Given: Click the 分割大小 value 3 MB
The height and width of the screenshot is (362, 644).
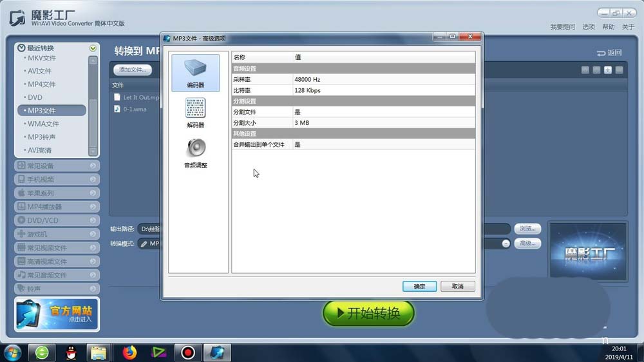Looking at the screenshot, I should [x=302, y=123].
